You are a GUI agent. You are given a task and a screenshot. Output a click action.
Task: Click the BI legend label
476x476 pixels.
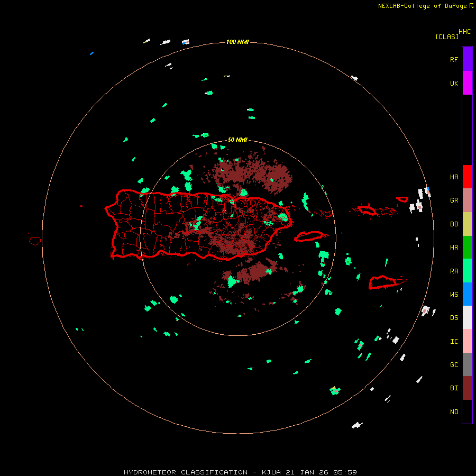pyautogui.click(x=454, y=388)
